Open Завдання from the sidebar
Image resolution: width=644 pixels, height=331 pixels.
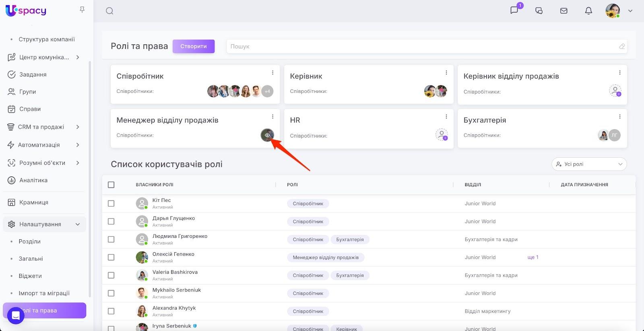33,74
